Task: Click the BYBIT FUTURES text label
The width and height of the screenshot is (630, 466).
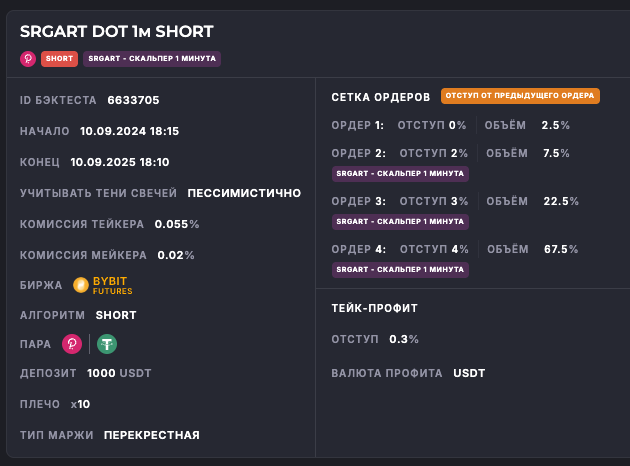Action: 112,286
